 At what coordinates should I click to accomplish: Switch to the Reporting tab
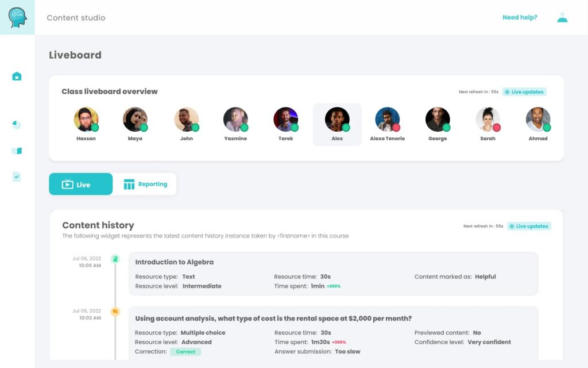point(145,184)
